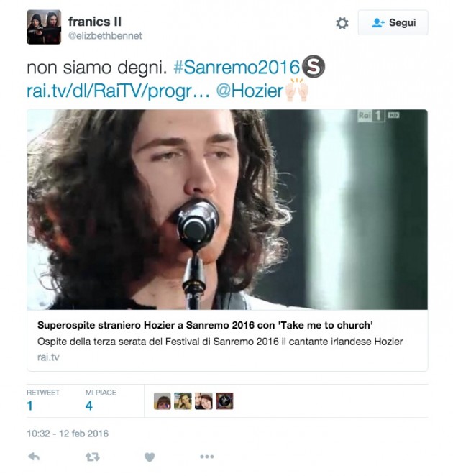The height and width of the screenshot is (476, 453).
Task: View the retweet count of 1
Action: click(x=29, y=406)
